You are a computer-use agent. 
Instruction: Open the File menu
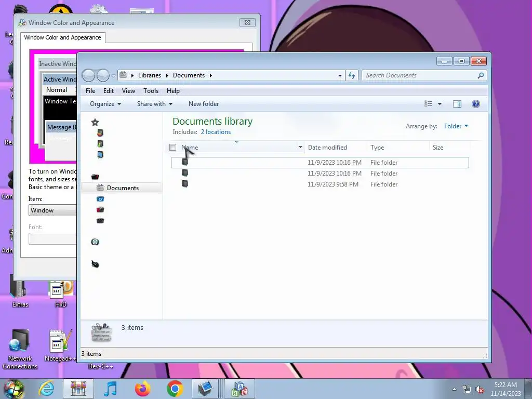[x=90, y=91]
